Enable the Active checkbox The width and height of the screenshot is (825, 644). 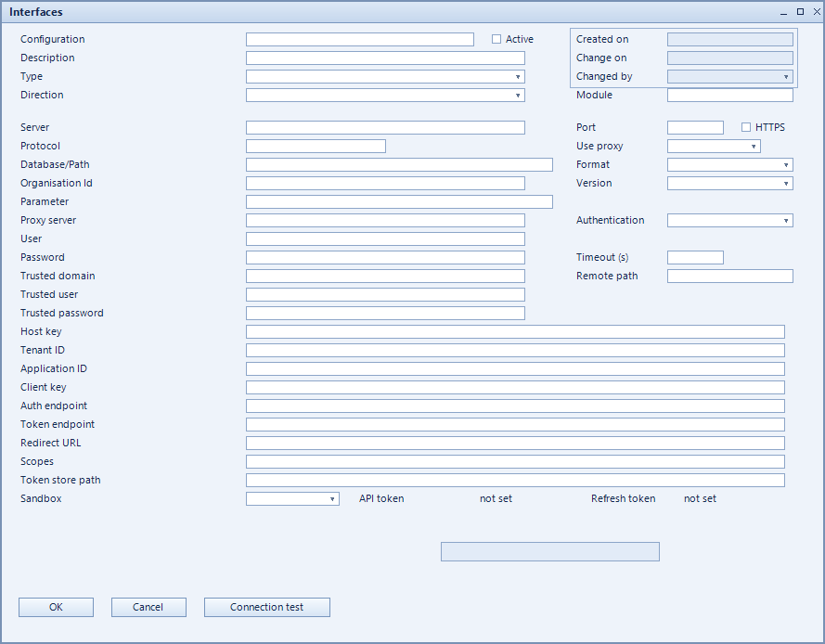(x=496, y=39)
